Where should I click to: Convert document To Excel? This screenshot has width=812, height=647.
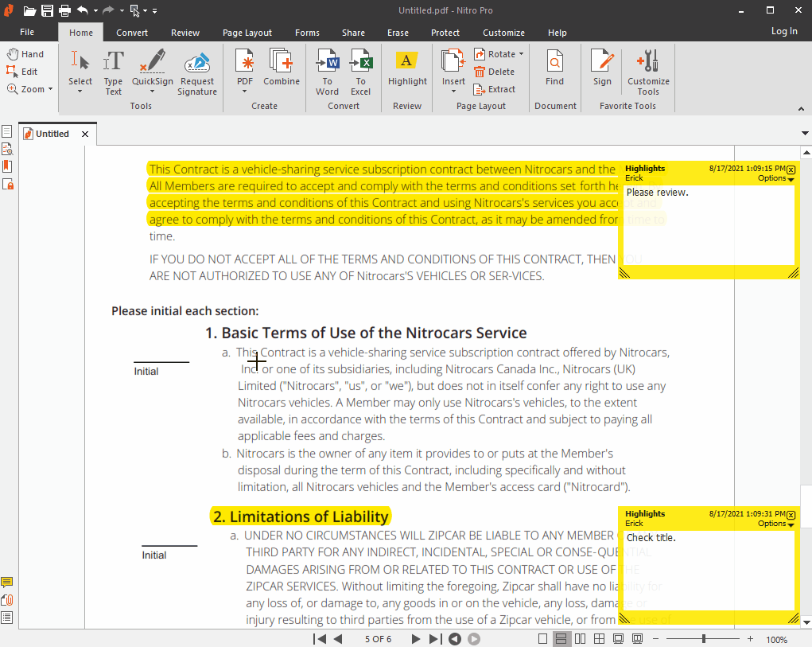coord(360,72)
